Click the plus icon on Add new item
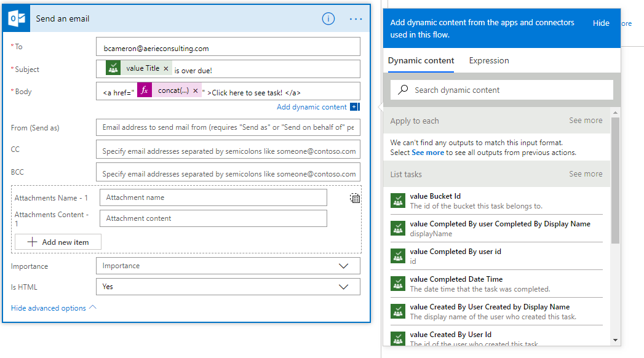 pyautogui.click(x=32, y=242)
